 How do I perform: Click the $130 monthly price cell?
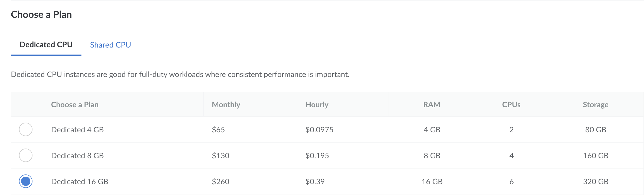pyautogui.click(x=221, y=156)
